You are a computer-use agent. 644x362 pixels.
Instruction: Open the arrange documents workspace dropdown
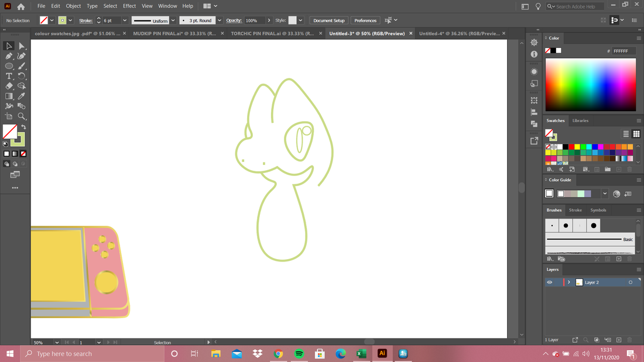210,6
